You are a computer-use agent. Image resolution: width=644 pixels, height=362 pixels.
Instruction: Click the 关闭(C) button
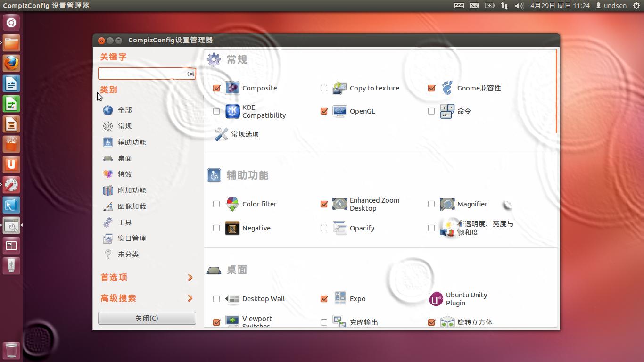click(x=147, y=318)
